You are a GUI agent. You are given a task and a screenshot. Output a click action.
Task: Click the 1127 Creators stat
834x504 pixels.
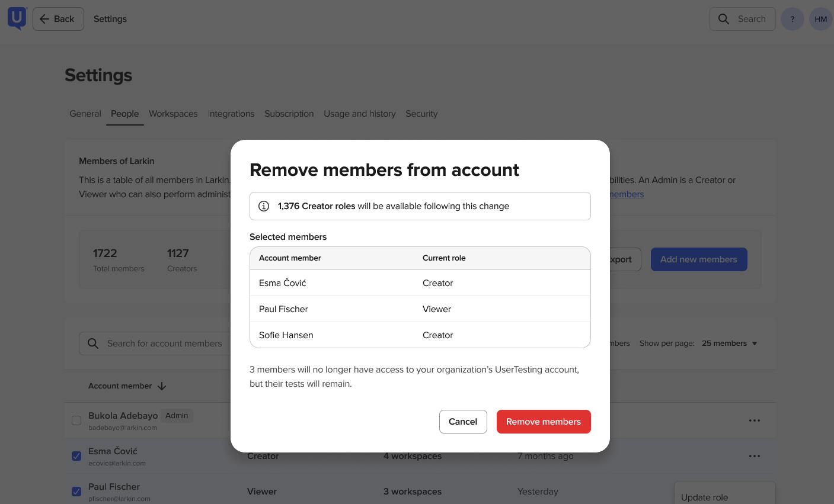click(x=182, y=260)
